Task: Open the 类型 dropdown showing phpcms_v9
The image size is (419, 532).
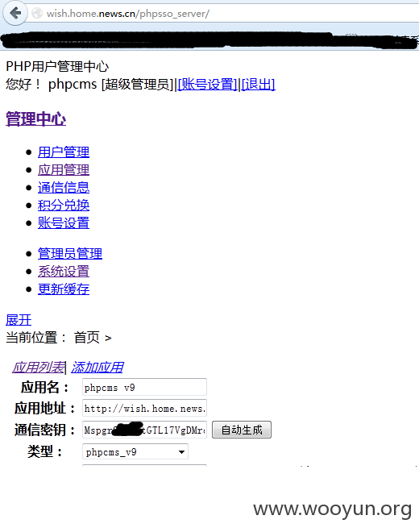Action: (x=135, y=451)
